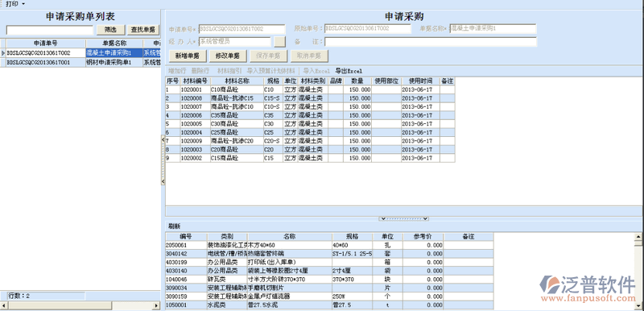Screen dimensions: 644x311
Task: Select the 水泥类 普27.5水泥 row
Action: [329, 305]
